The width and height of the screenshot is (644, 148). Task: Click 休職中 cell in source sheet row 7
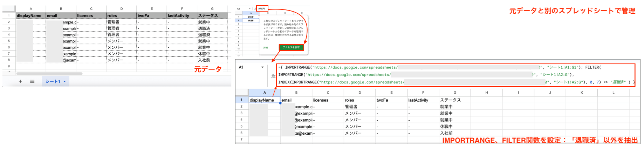[x=212, y=54]
